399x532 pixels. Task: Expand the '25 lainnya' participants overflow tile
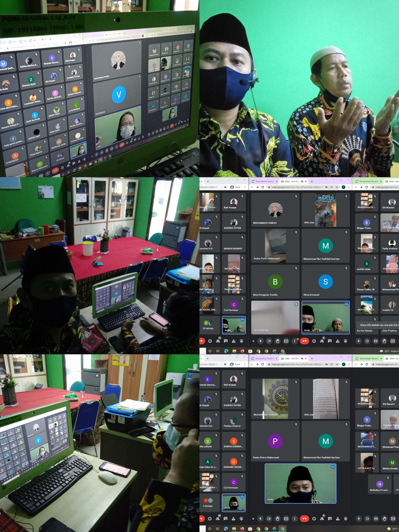[208, 325]
